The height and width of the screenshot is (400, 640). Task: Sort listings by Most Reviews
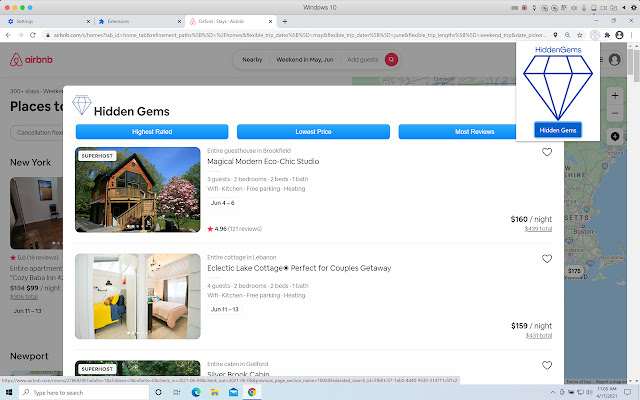pos(458,132)
